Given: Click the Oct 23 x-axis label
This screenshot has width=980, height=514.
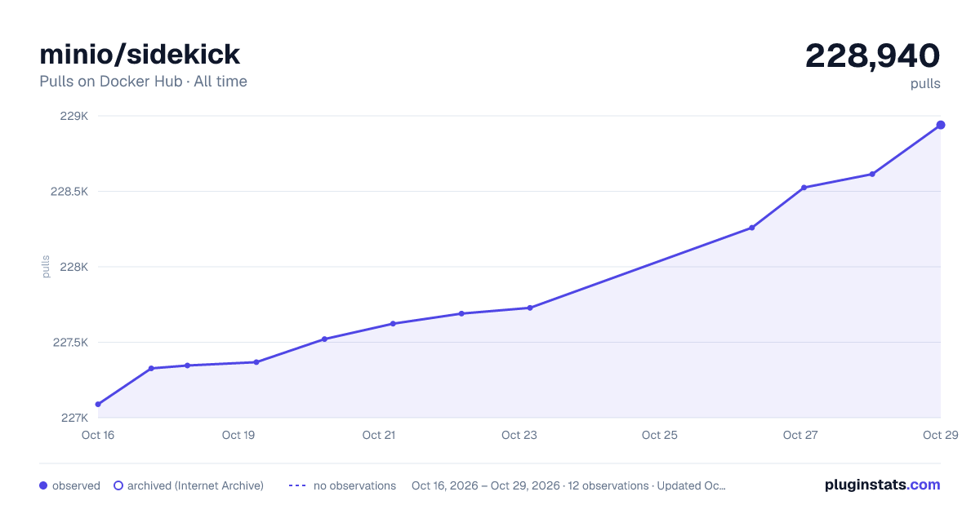Looking at the screenshot, I should point(519,435).
